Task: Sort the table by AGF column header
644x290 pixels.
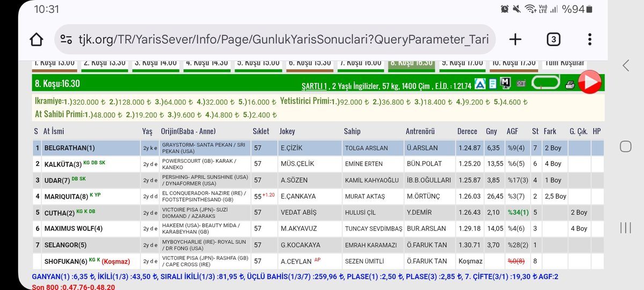Action: click(x=512, y=131)
